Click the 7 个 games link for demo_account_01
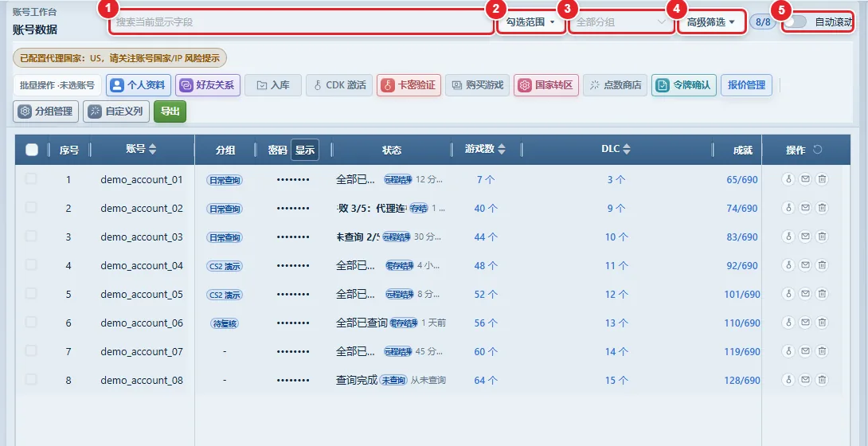 (486, 179)
